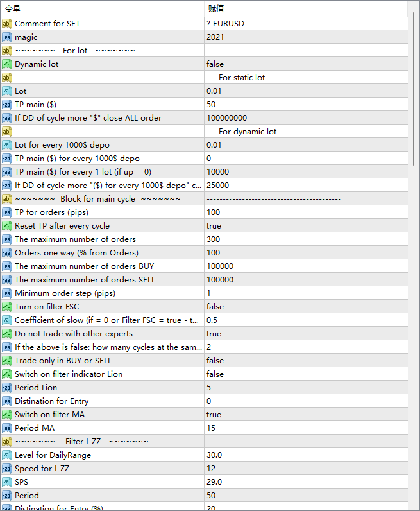Select the TP main ($) for every 1000$ depo row
The image size is (420, 511).
coord(204,159)
